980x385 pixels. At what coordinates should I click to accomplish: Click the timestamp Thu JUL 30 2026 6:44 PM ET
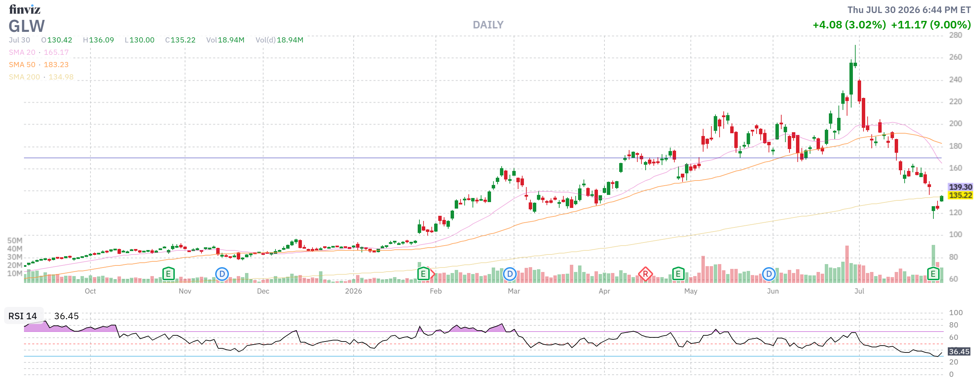pyautogui.click(x=909, y=10)
